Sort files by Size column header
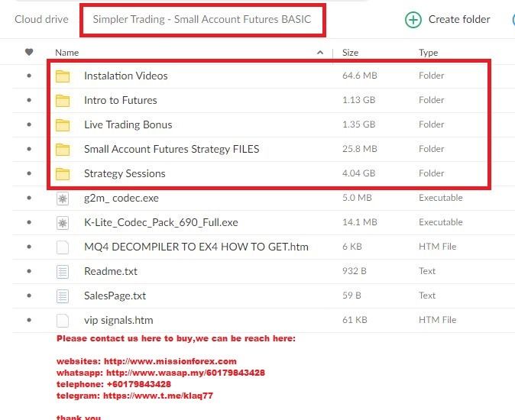515x420 pixels. click(351, 53)
